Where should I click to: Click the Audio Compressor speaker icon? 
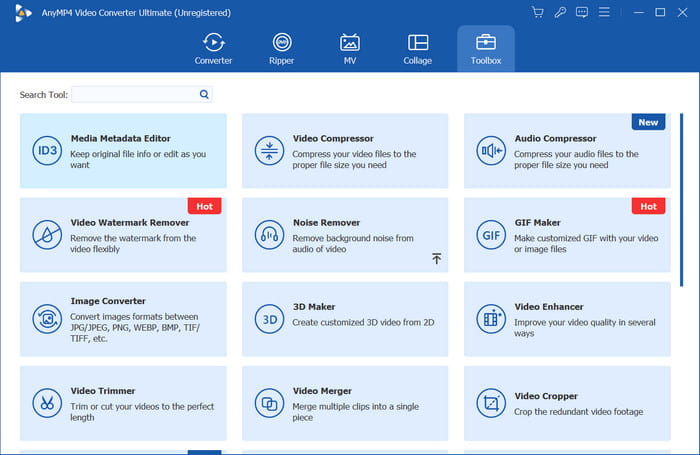491,150
